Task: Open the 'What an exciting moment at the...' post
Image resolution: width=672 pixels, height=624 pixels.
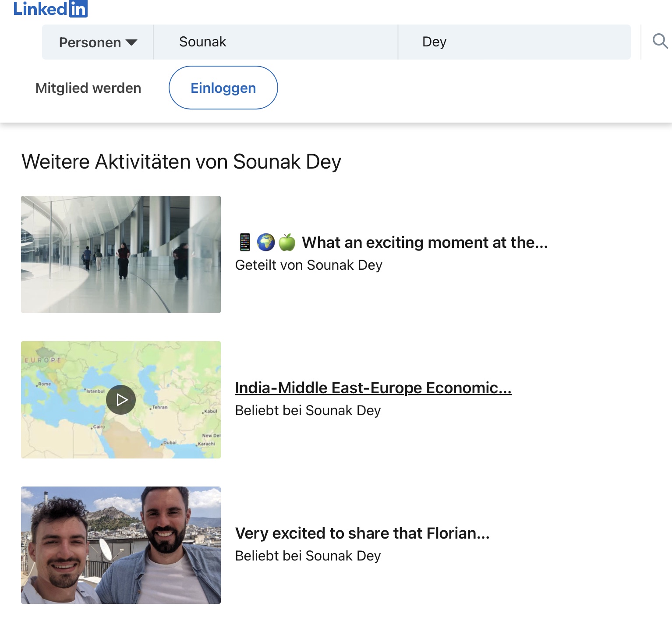Action: (424, 242)
